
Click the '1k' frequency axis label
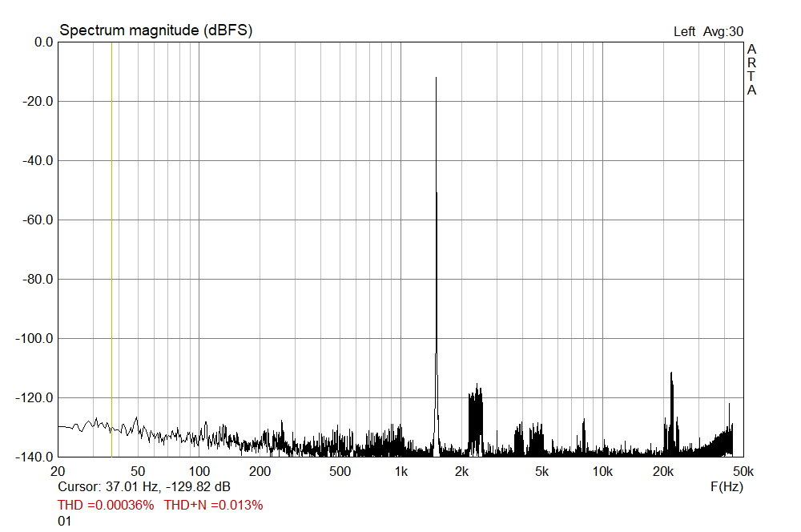[401, 472]
